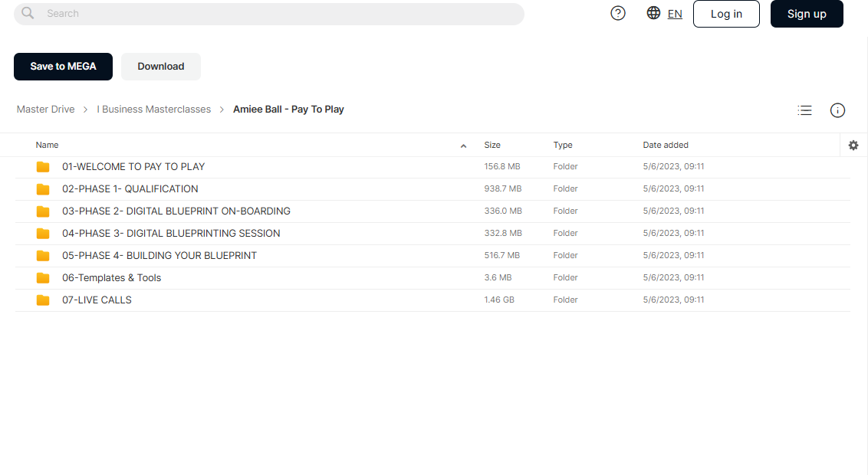
Task: Select 05-PHASE 4- BUILDING YOUR BLUEPRINT name
Action: 159,255
